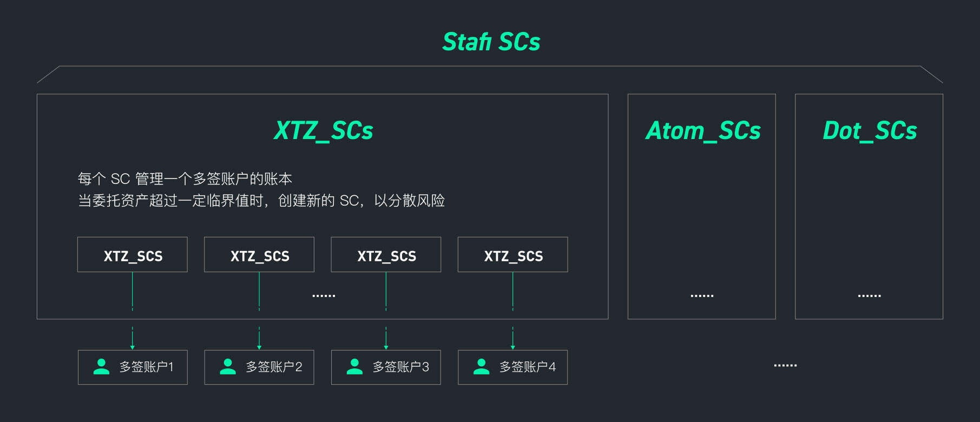Click the green arrowhead pointing to 多签账户1
The height and width of the screenshot is (422, 980).
tap(133, 347)
